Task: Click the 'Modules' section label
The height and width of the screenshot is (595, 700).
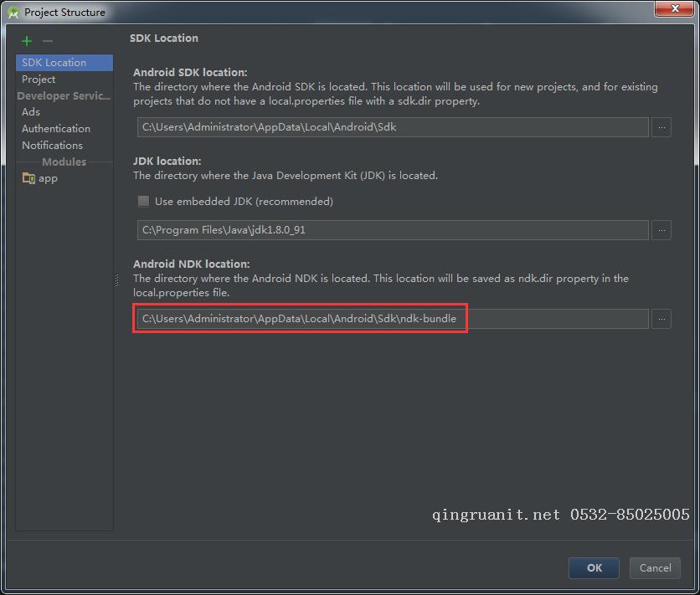Action: pos(64,162)
